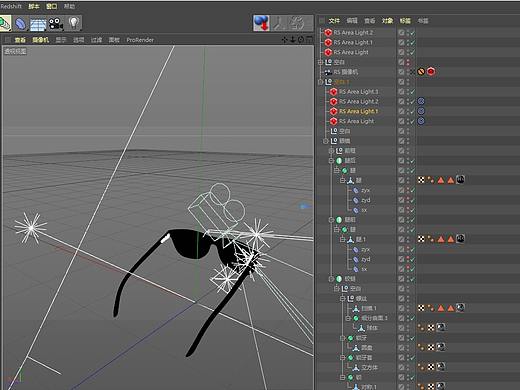520x390 pixels.
Task: Collapse the 螺丝 null group
Action: (343, 298)
